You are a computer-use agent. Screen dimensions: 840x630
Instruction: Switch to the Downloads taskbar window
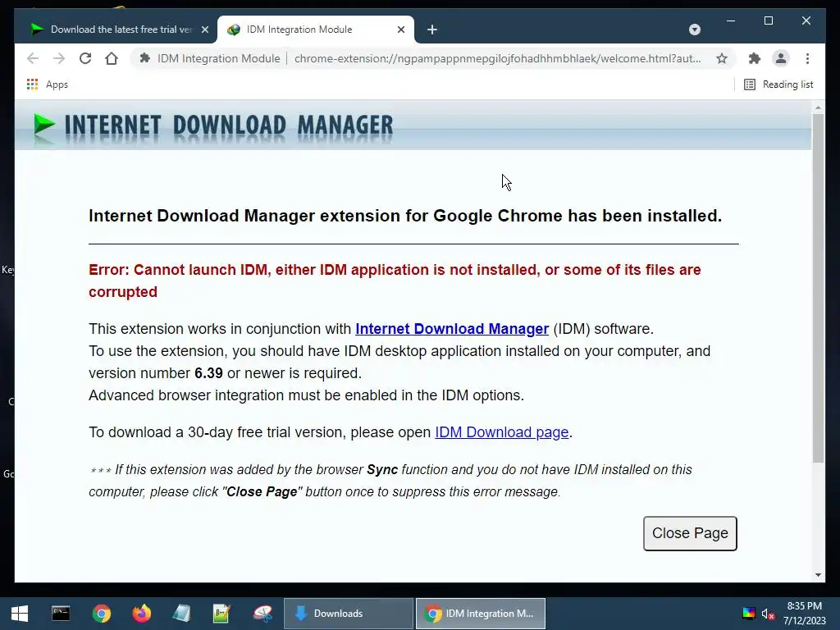348,614
